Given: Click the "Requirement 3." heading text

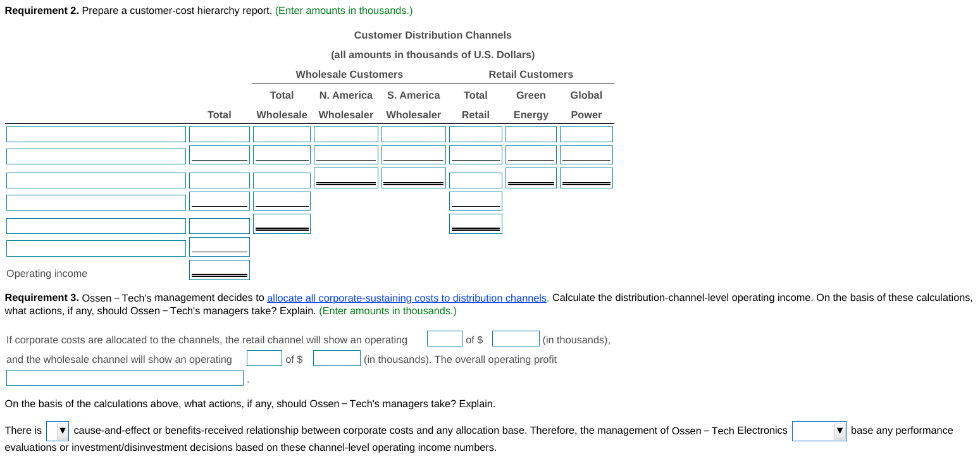Looking at the screenshot, I should pyautogui.click(x=42, y=298).
